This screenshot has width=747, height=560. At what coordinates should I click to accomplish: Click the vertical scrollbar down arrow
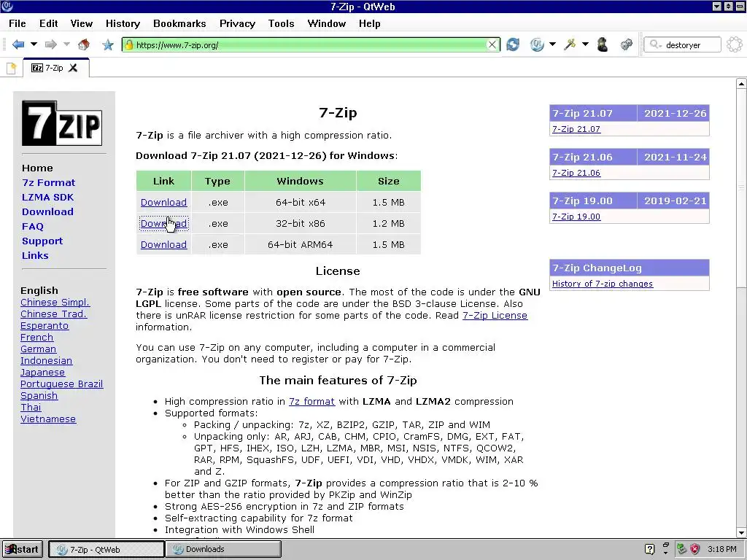click(x=741, y=532)
